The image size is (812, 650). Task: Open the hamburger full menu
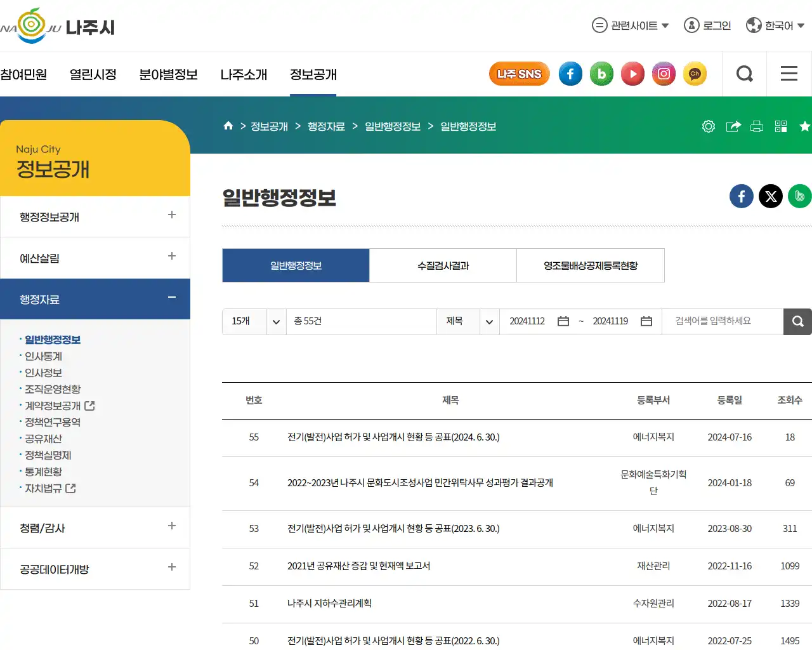click(789, 74)
